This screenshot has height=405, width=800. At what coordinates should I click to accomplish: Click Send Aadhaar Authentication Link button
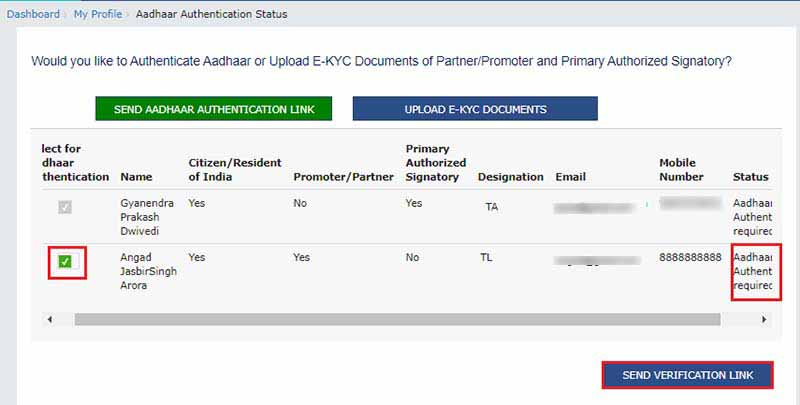click(213, 109)
